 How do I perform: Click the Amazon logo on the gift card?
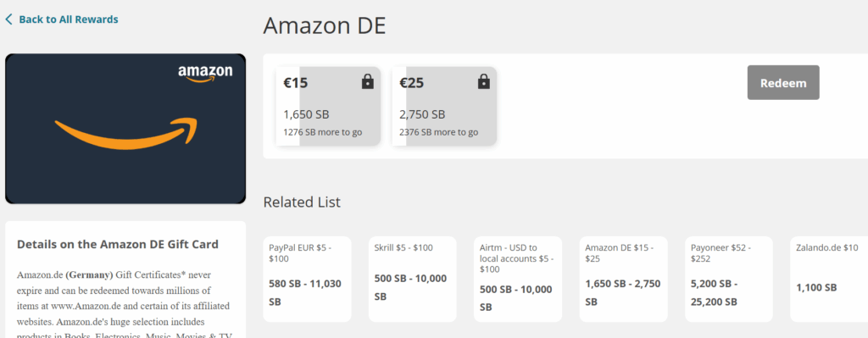[x=205, y=74]
